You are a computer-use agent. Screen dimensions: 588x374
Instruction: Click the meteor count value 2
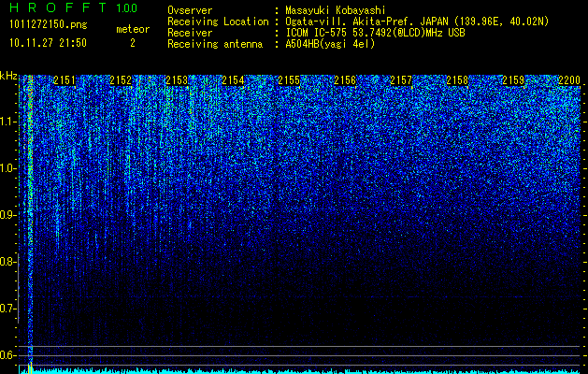point(133,43)
